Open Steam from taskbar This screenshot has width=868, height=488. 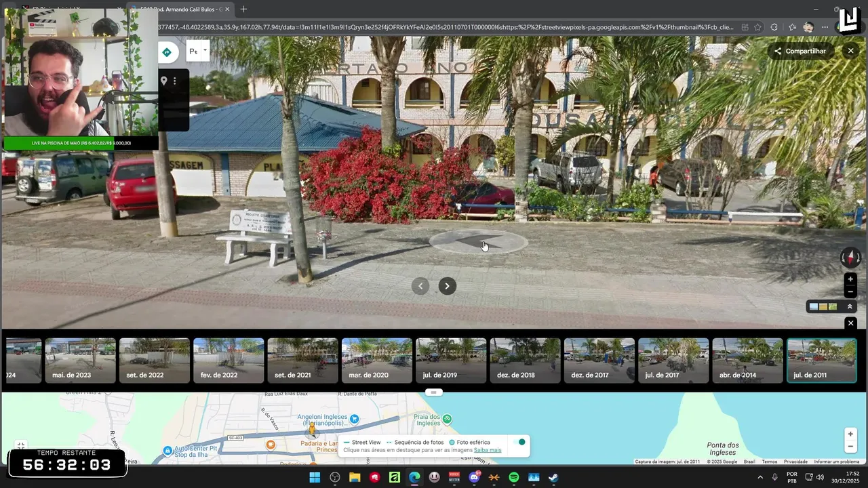(x=553, y=477)
